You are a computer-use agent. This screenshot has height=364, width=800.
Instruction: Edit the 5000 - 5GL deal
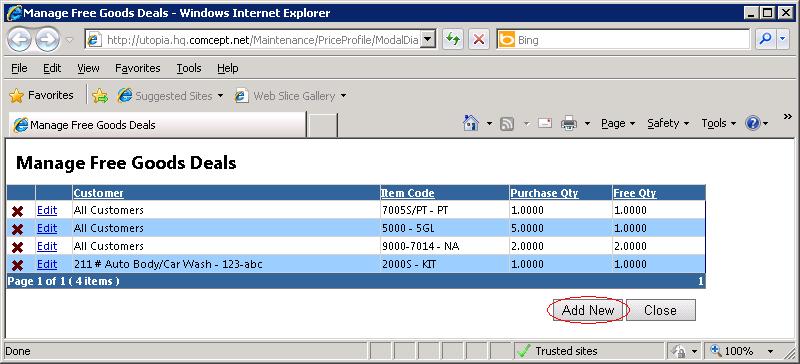[x=47, y=228]
